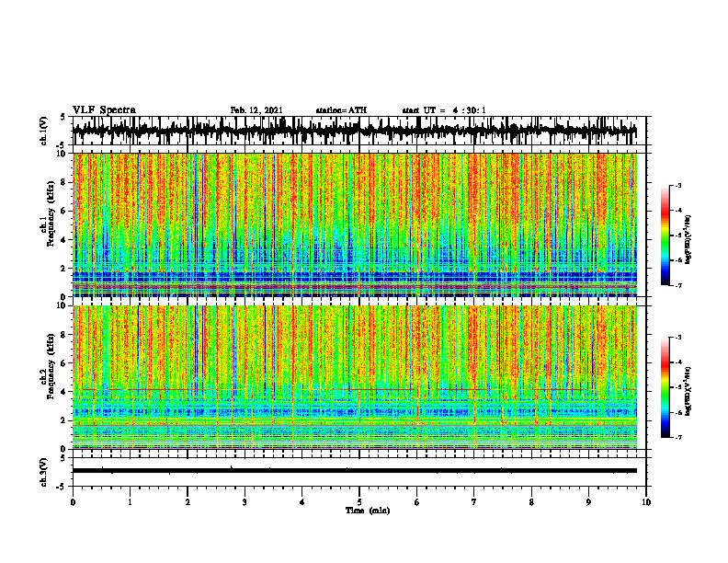Click the "-5" voltage tick of ch.1(V) panel
728x563 pixels.
62,145
